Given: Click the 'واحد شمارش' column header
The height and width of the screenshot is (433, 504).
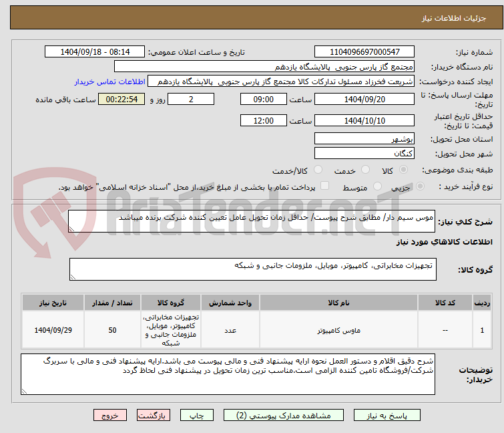Looking at the screenshot, I should click(230, 303).
